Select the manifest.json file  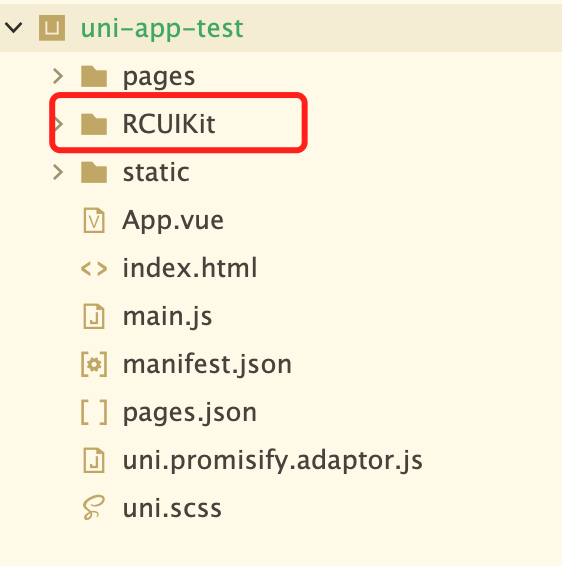(x=207, y=364)
